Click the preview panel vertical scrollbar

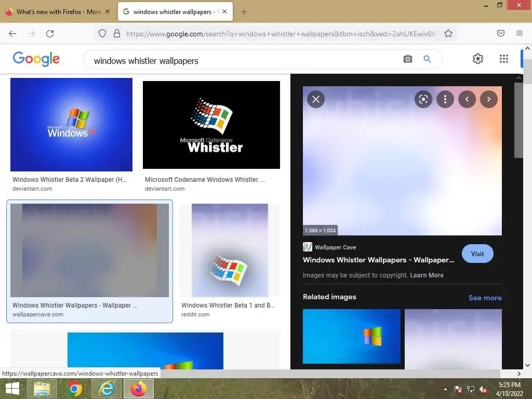[x=518, y=121]
